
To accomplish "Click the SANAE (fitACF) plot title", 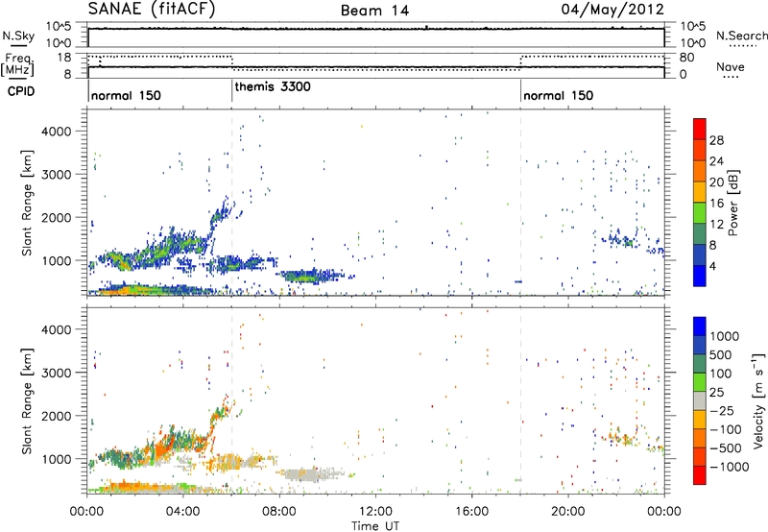I will pyautogui.click(x=152, y=9).
